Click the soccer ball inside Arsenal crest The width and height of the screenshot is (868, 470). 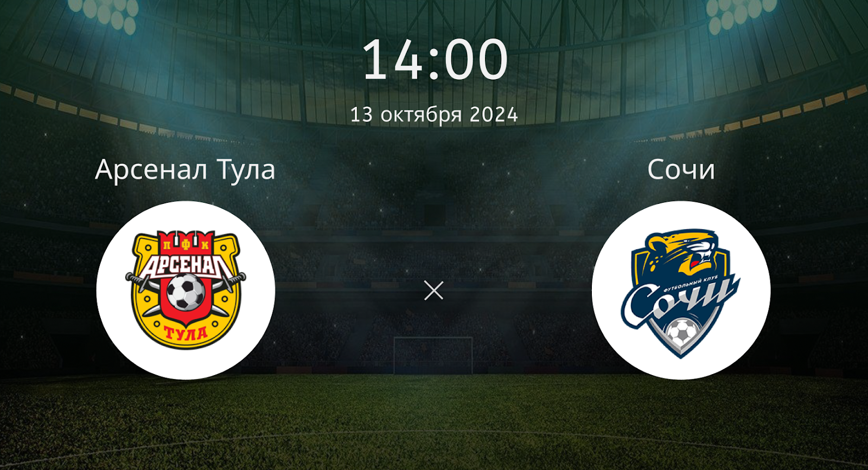click(186, 292)
